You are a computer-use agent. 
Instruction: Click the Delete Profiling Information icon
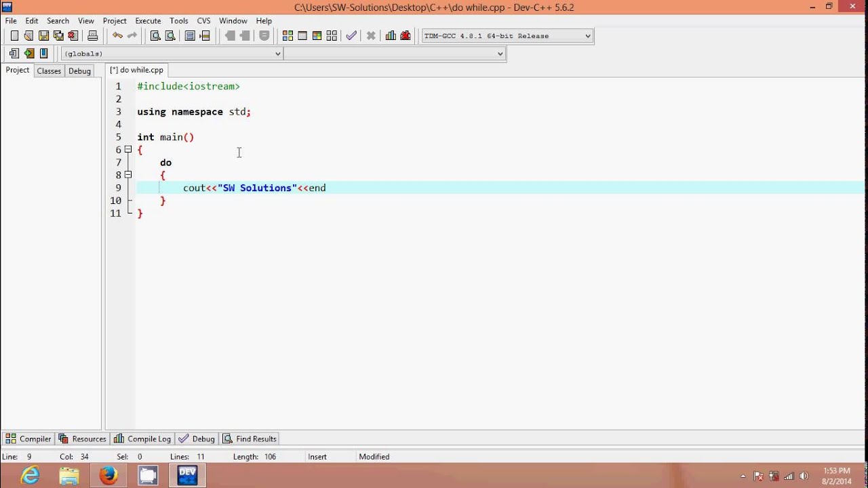406,36
